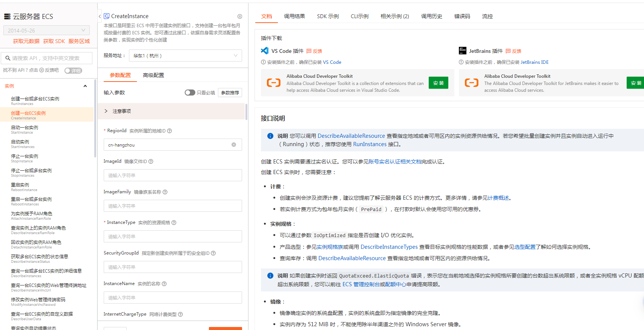The width and height of the screenshot is (644, 330).
Task: Click the VS Code toolkit card logo
Action: [274, 83]
